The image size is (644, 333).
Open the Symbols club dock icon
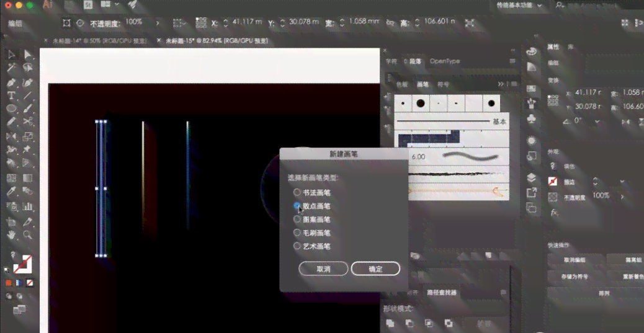coord(532,118)
